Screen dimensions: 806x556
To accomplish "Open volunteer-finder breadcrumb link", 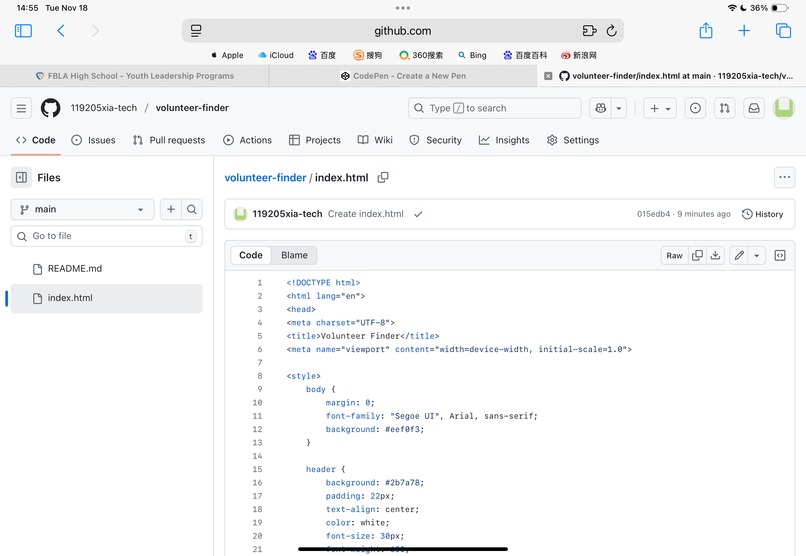I will [265, 178].
